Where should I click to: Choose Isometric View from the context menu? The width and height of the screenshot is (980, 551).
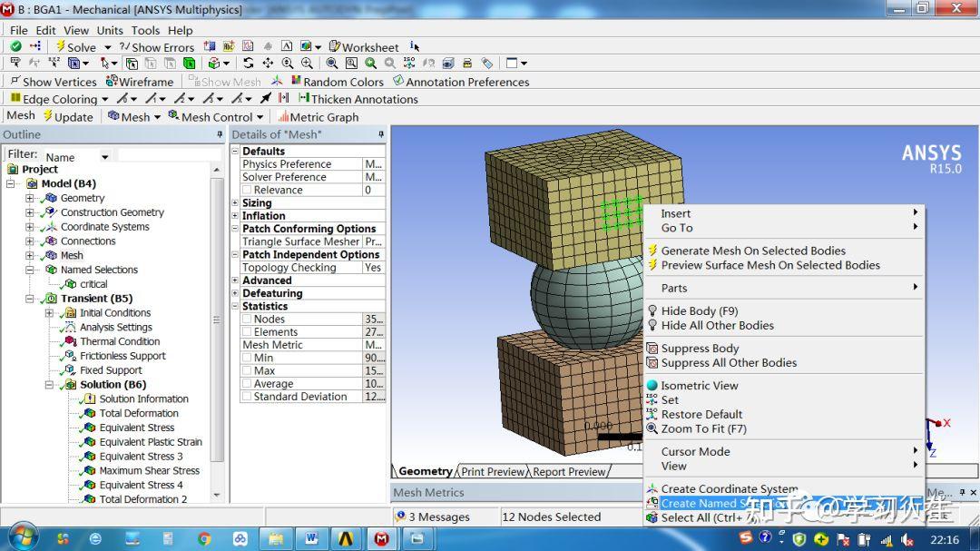pos(698,385)
